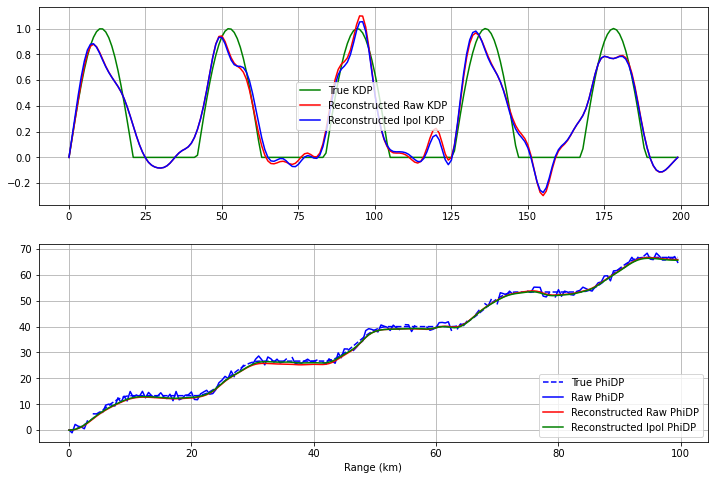Click the 125 tick label on upper x-axis
715x480 pixels.
pyautogui.click(x=451, y=216)
